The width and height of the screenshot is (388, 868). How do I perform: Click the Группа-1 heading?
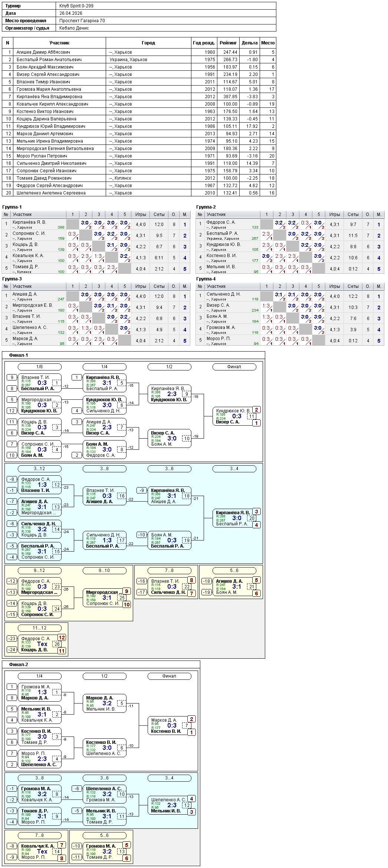[x=12, y=207]
